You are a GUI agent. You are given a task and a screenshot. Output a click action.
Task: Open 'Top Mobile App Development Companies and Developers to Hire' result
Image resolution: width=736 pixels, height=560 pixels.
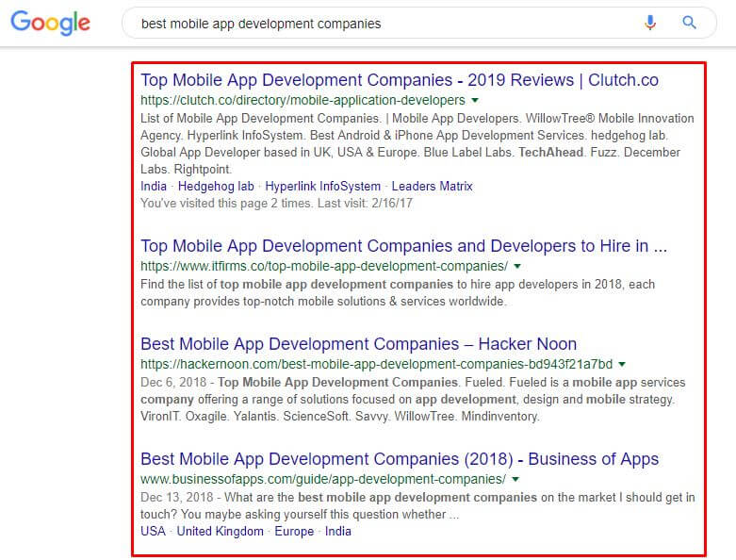click(403, 246)
